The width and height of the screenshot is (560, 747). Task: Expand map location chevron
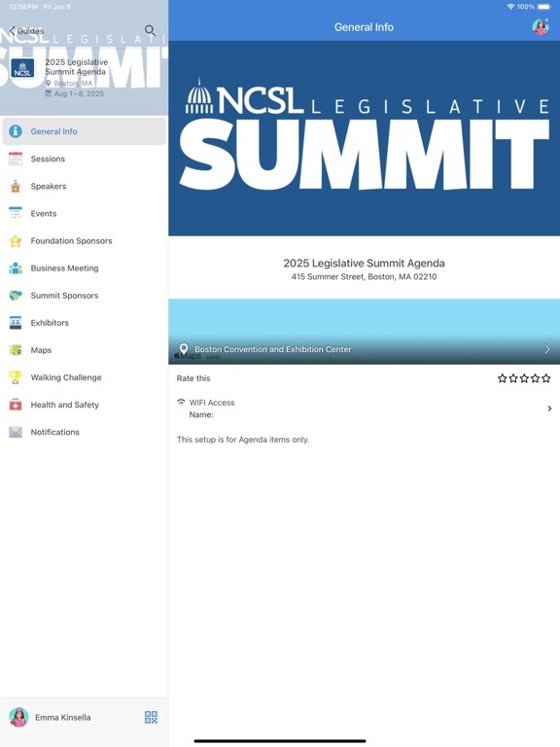point(546,349)
